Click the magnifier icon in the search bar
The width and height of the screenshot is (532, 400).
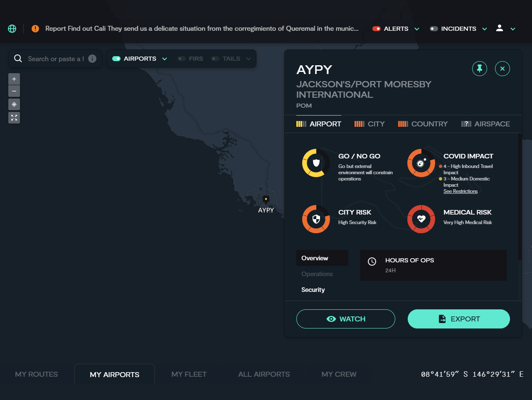click(18, 59)
